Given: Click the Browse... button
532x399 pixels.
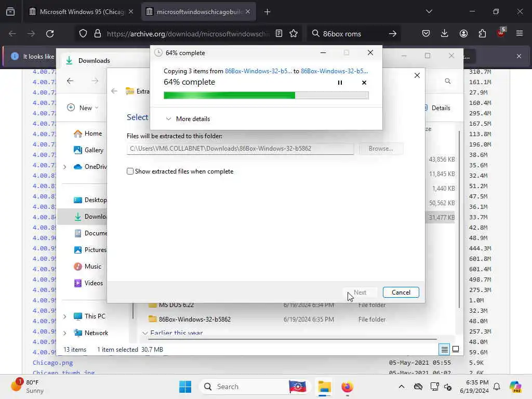Looking at the screenshot, I should (x=381, y=149).
